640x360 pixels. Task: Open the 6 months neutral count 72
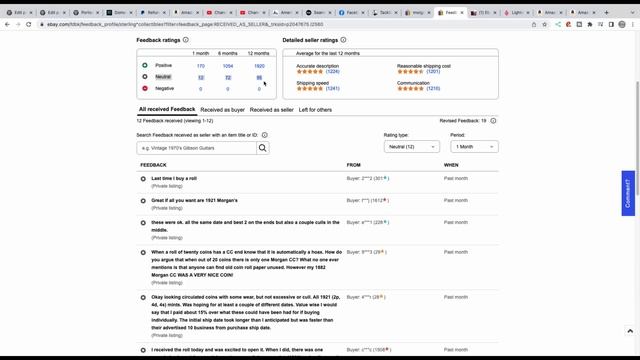(x=228, y=77)
